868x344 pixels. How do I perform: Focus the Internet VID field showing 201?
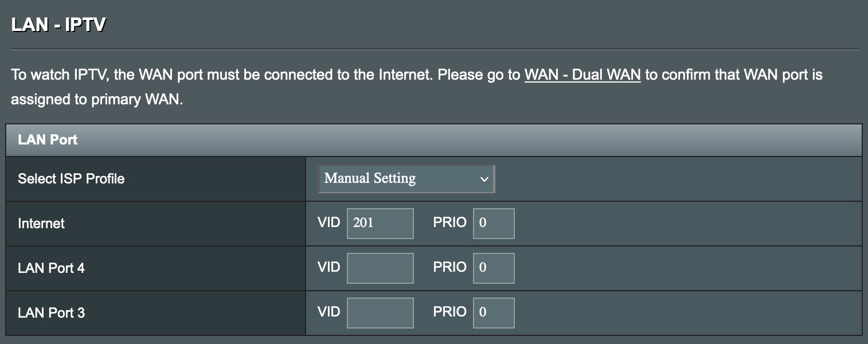click(x=380, y=223)
